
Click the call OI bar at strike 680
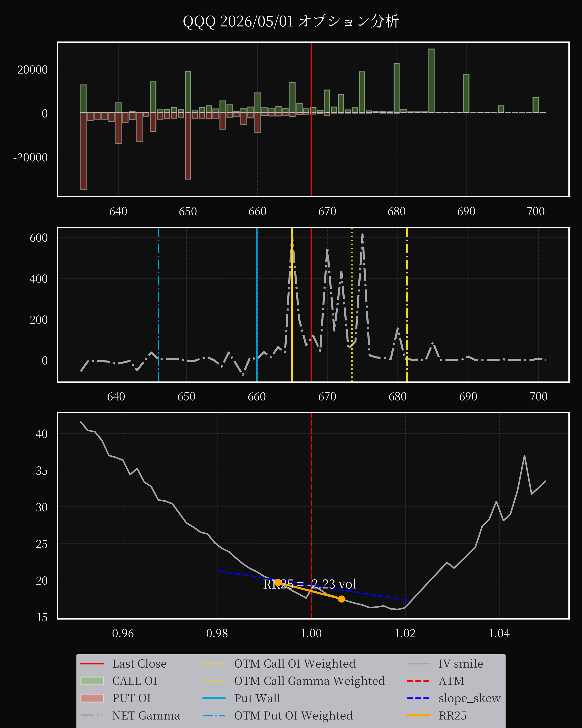[397, 88]
